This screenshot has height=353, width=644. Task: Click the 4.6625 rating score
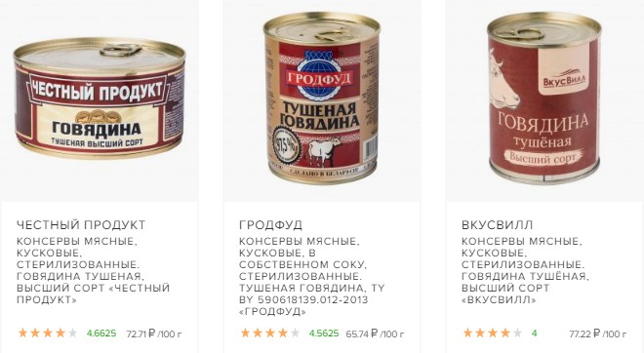(101, 333)
